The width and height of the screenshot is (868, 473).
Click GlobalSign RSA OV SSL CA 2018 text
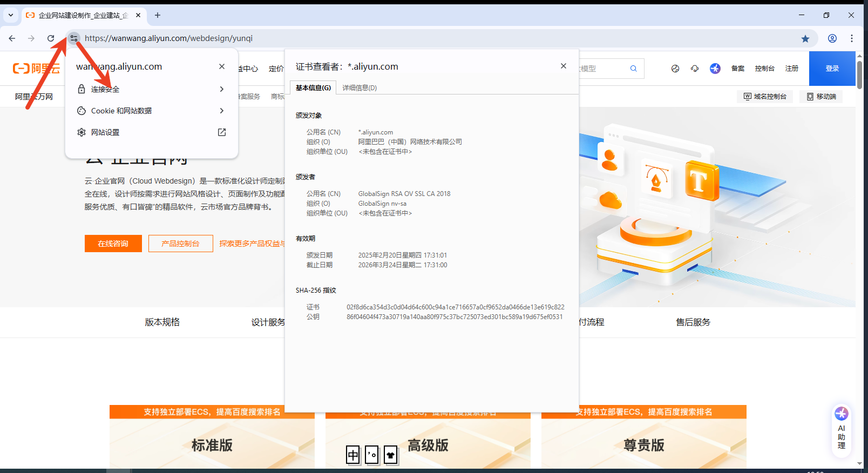coord(404,194)
